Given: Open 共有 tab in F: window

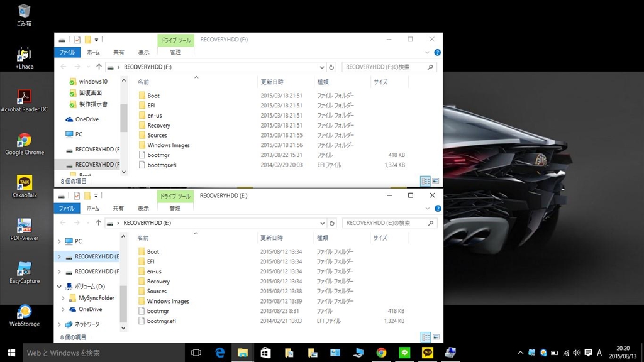Looking at the screenshot, I should (x=119, y=52).
